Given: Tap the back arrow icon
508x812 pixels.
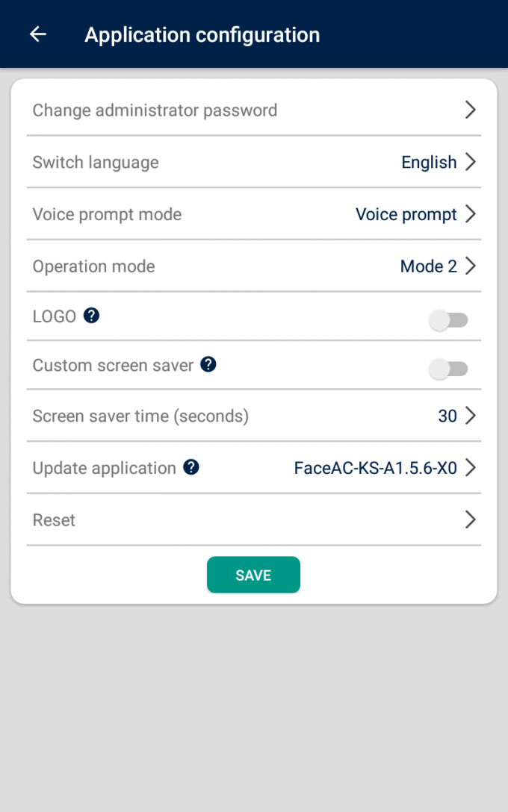Looking at the screenshot, I should click(37, 34).
